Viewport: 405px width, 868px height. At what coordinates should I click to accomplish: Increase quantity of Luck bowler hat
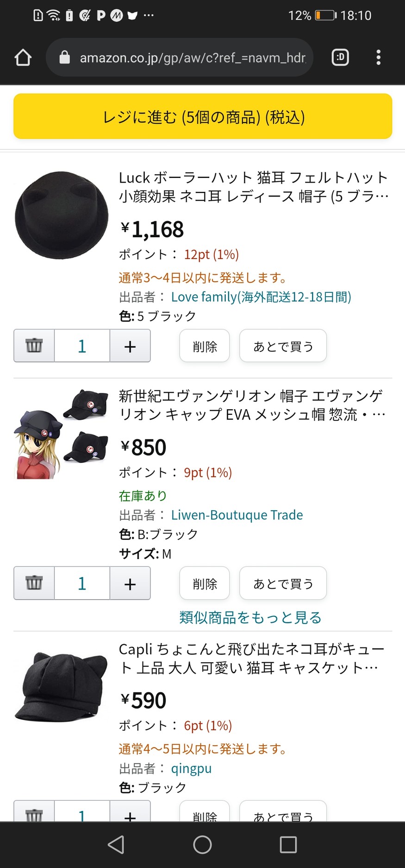(x=130, y=346)
